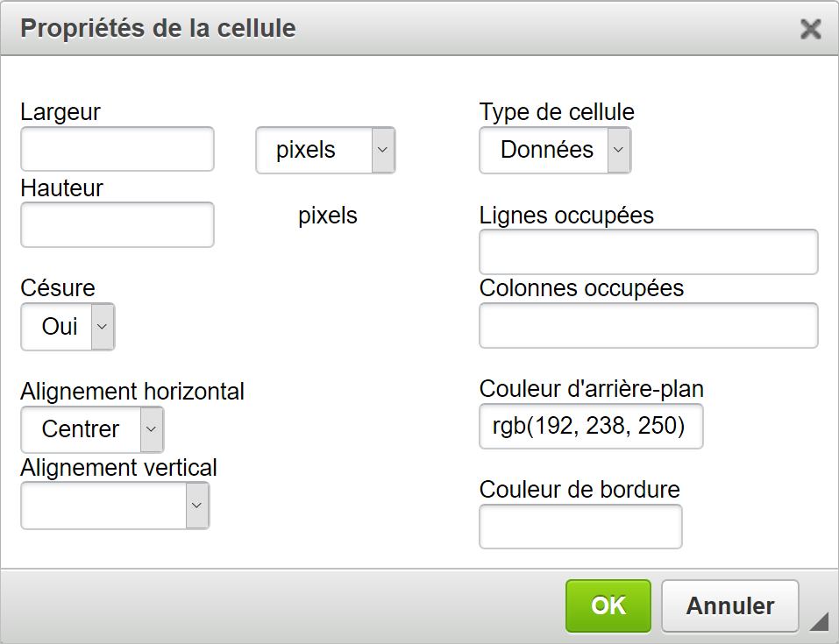Click the Colonnes occupées input field
839x644 pixels.
[x=649, y=326]
